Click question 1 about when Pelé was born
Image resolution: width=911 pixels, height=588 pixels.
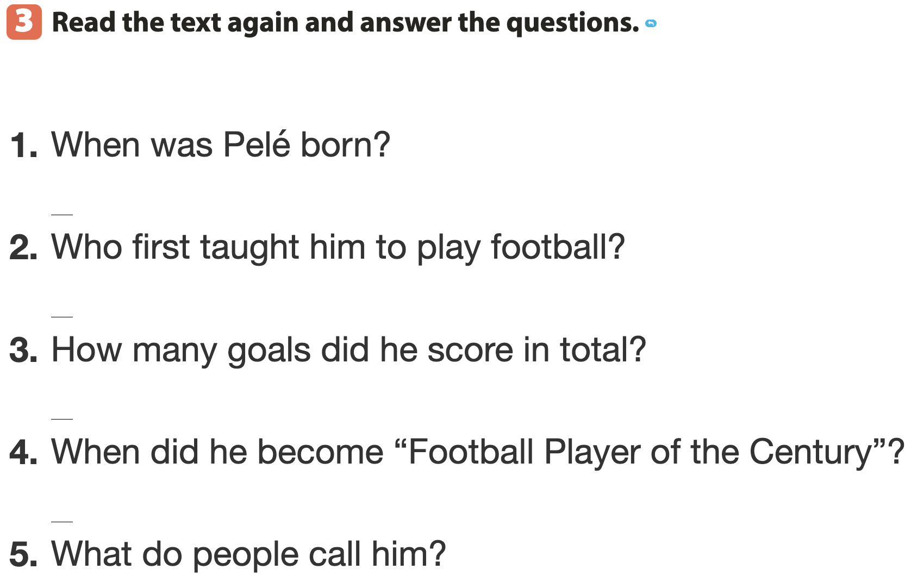point(220,145)
